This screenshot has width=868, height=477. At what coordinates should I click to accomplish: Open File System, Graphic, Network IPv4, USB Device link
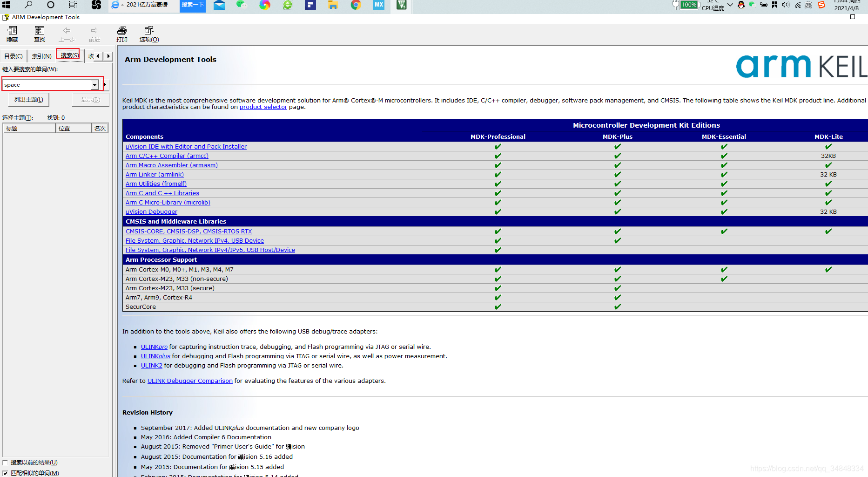tap(195, 240)
